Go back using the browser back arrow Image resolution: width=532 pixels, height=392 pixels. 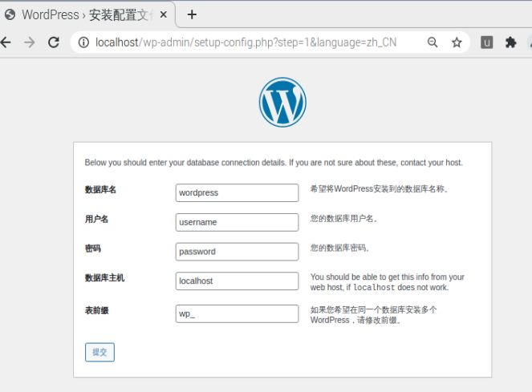click(x=6, y=42)
